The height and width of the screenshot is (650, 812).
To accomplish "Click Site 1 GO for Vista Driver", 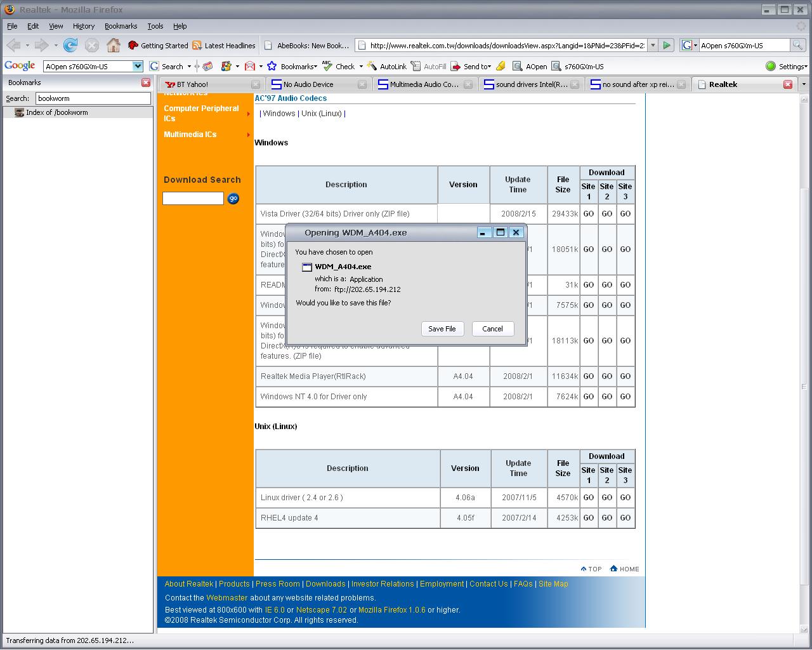I will pos(589,214).
